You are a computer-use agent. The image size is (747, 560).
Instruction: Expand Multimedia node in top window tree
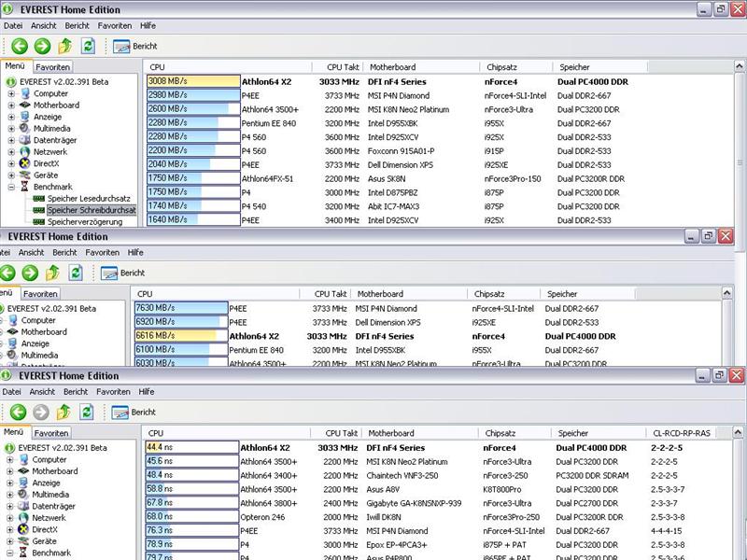pos(11,129)
